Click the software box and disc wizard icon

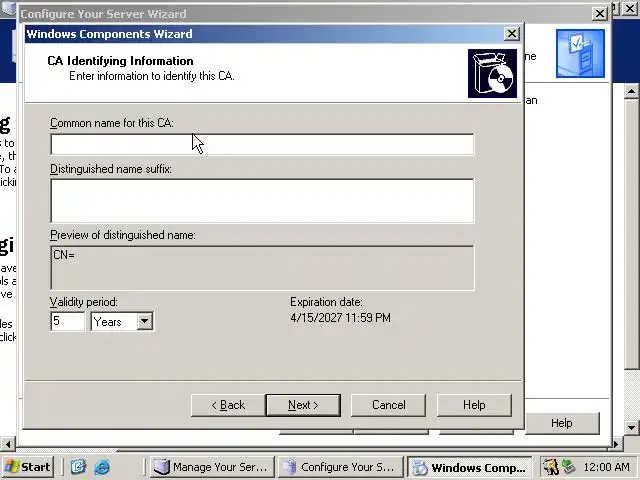[492, 73]
